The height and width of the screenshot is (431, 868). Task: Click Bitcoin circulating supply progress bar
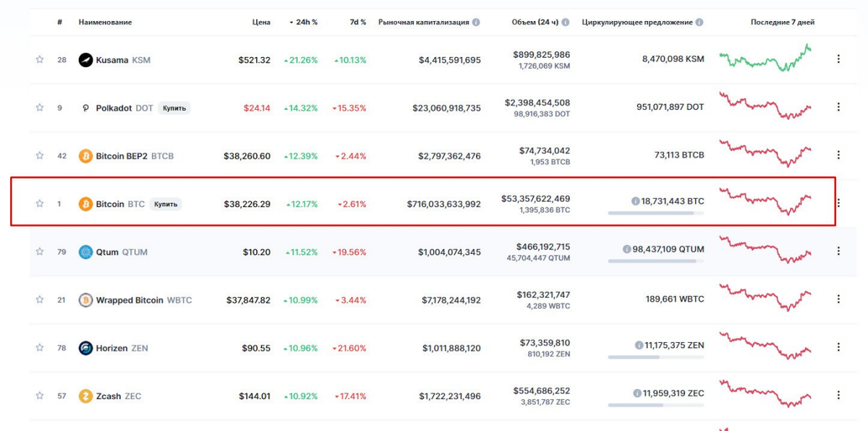click(x=656, y=213)
